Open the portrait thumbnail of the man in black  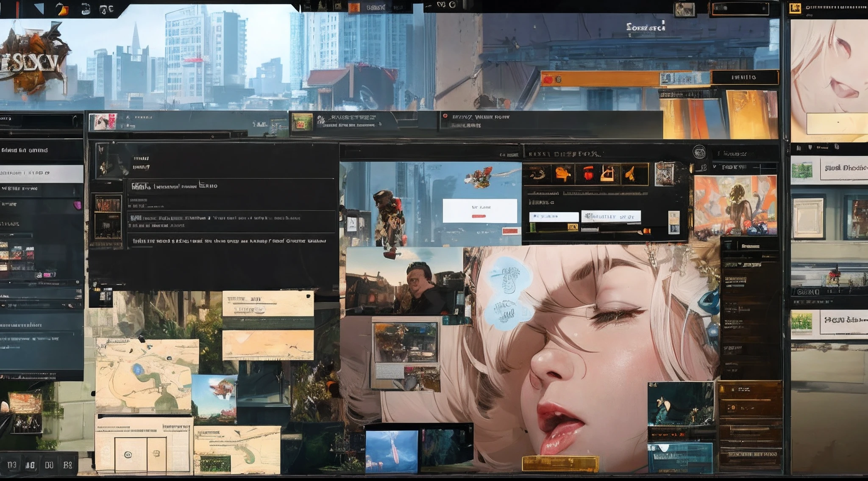click(404, 281)
